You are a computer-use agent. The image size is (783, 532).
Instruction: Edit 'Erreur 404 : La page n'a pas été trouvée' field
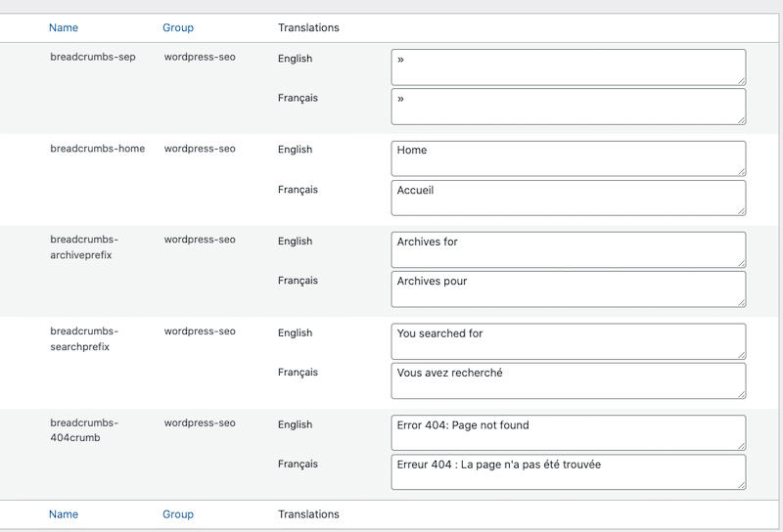(569, 472)
